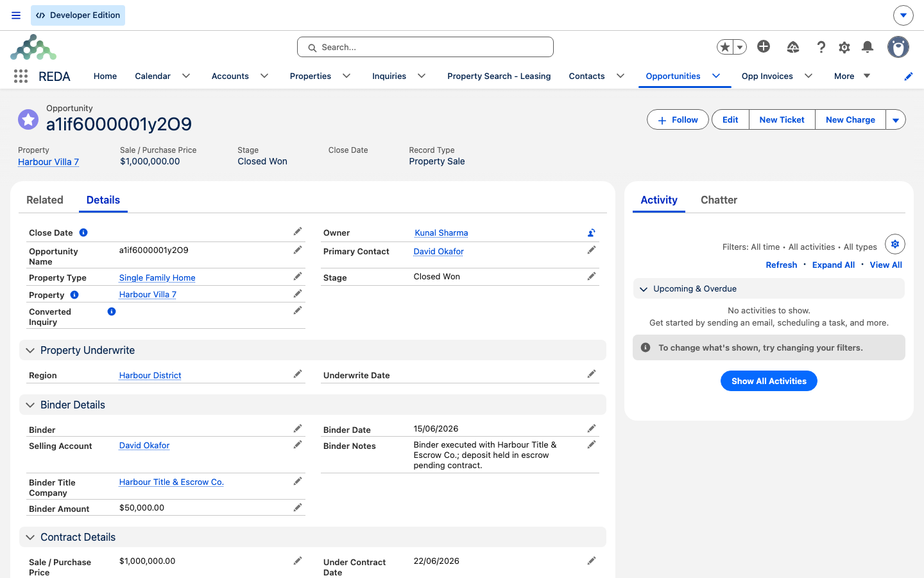This screenshot has height=578, width=924.
Task: Open the top-right circle dropdown
Action: (x=903, y=15)
